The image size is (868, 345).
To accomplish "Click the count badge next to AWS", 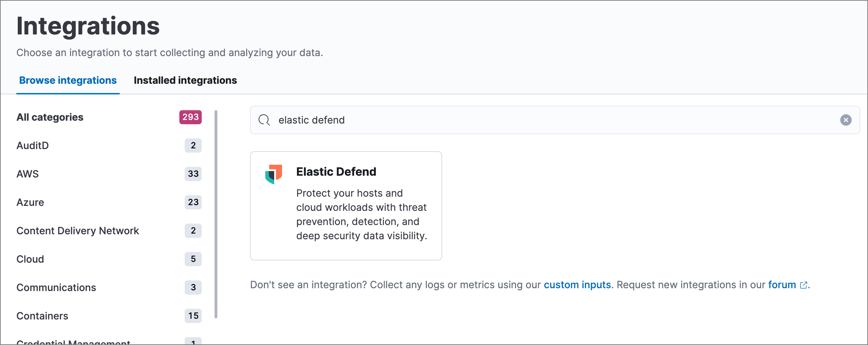I will click(193, 174).
